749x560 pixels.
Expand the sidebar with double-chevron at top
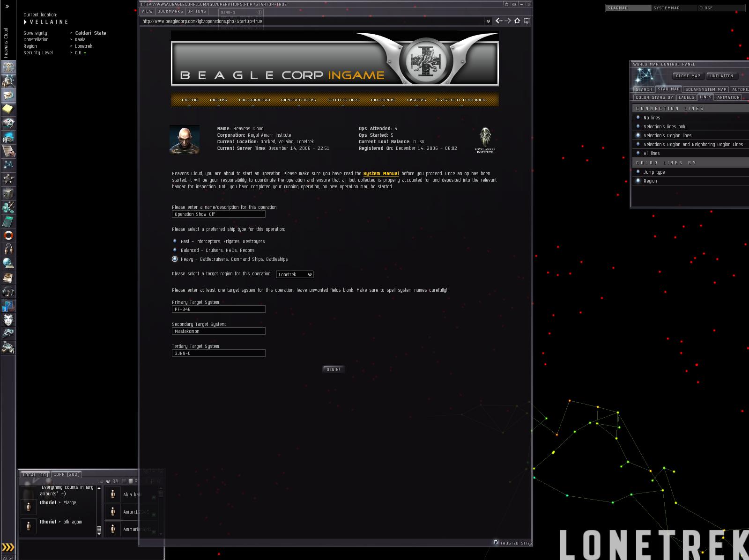click(x=7, y=6)
